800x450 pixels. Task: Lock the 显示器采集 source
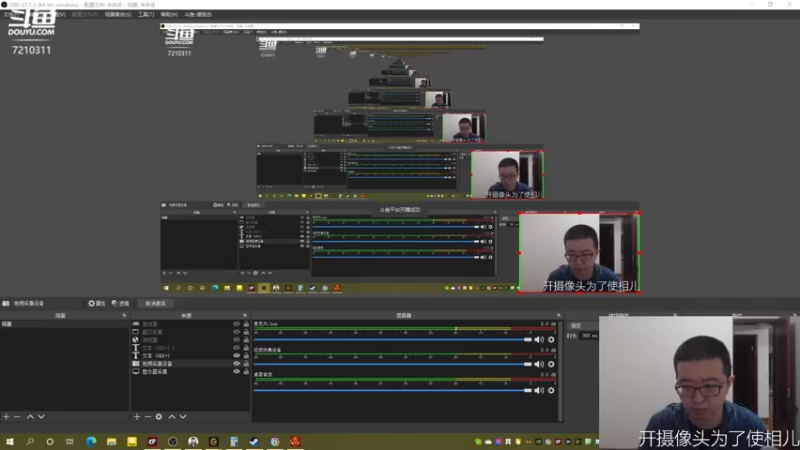(246, 372)
